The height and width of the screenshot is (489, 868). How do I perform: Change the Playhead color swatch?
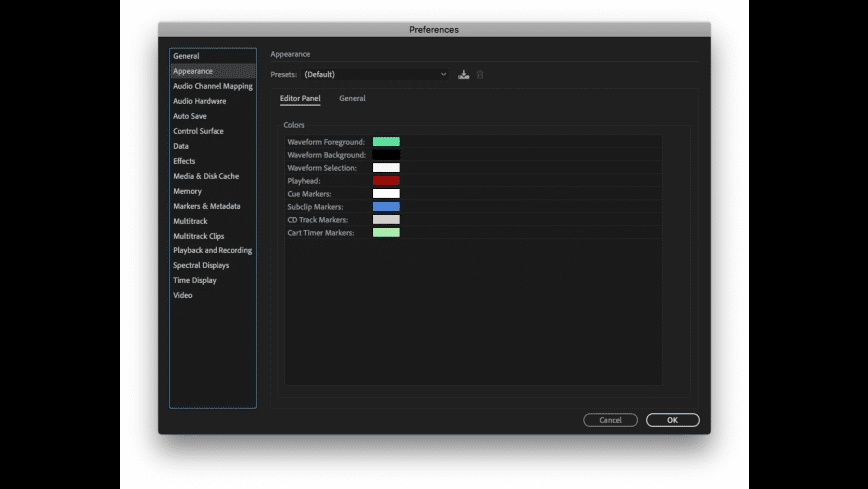point(386,181)
